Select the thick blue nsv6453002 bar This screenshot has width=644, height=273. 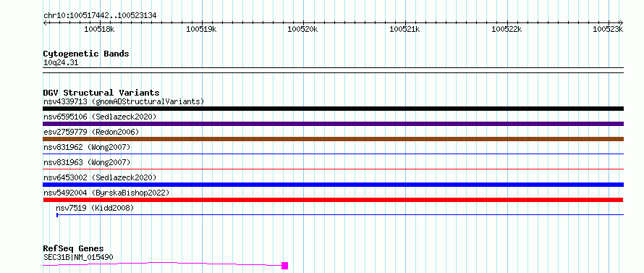pyautogui.click(x=333, y=185)
